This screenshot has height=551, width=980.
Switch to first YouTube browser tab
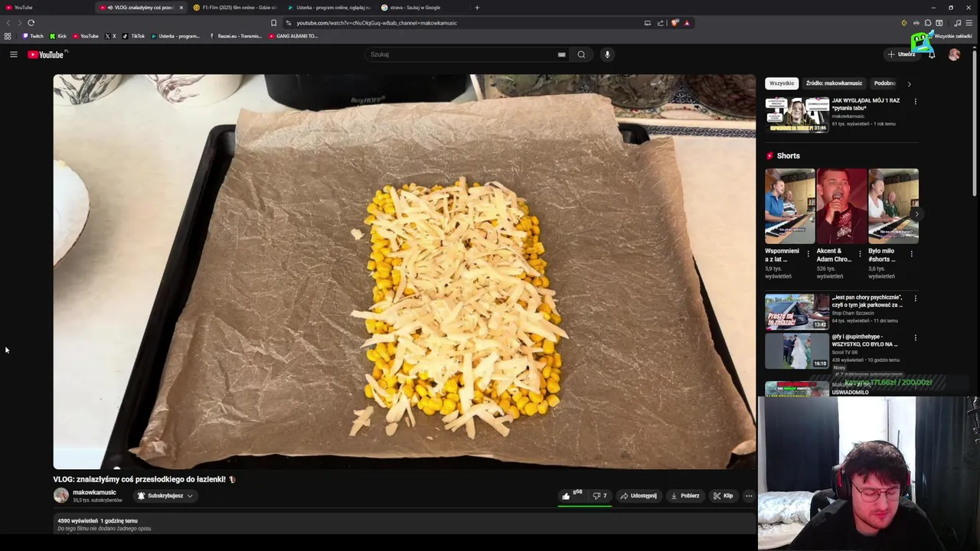point(46,8)
